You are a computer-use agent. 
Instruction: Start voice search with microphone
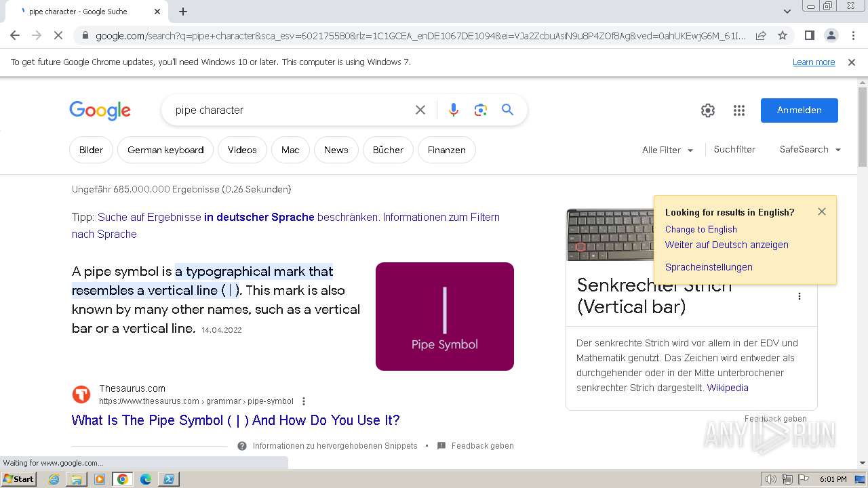[x=454, y=110]
